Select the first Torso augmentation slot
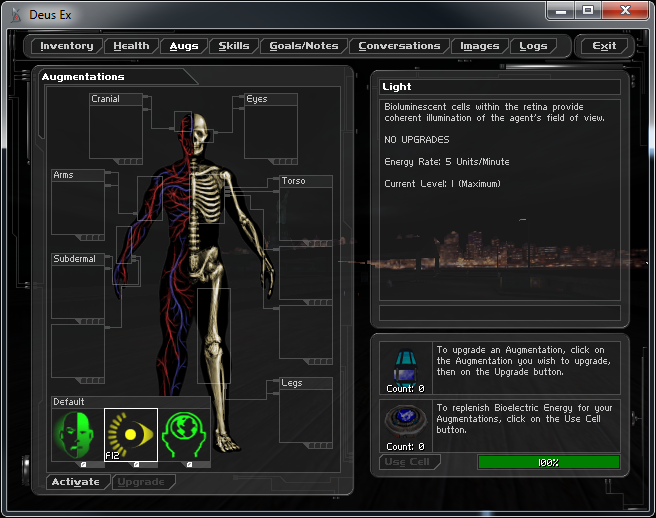The width and height of the screenshot is (656, 518). pyautogui.click(x=305, y=213)
